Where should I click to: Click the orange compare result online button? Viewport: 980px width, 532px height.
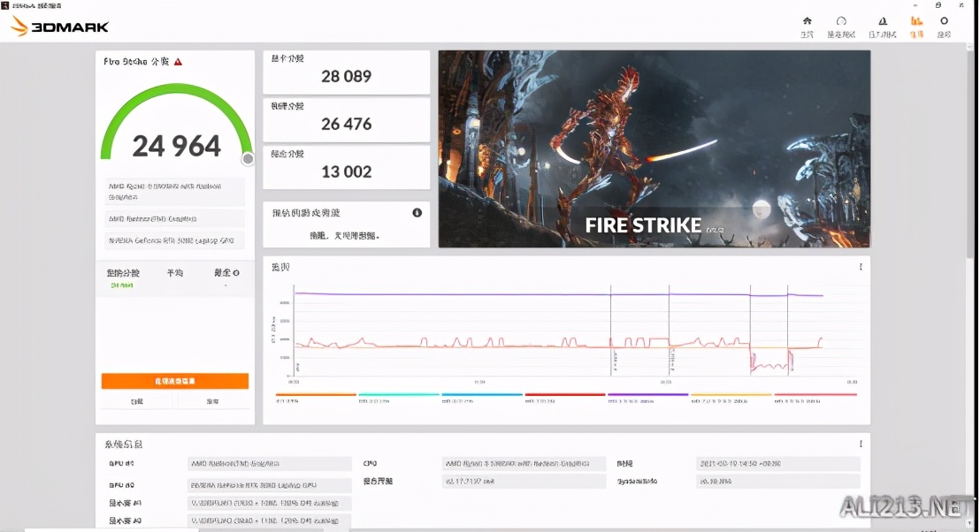tap(175, 381)
